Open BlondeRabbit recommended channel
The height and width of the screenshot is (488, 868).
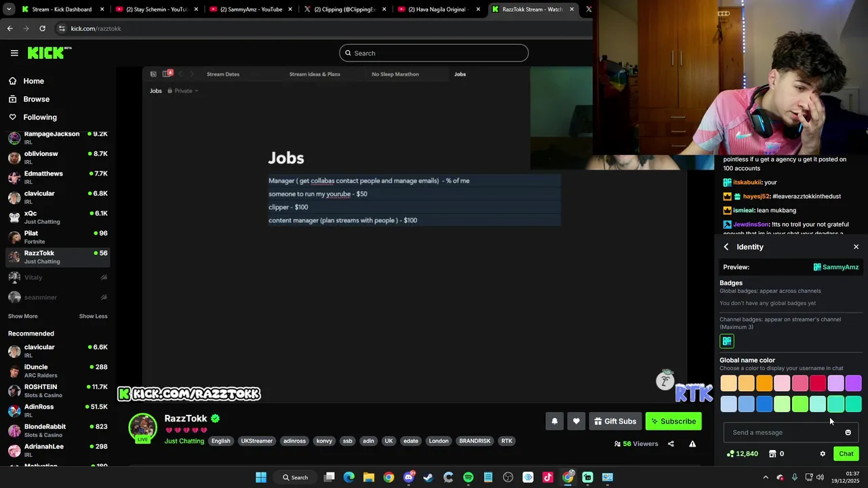click(58, 430)
